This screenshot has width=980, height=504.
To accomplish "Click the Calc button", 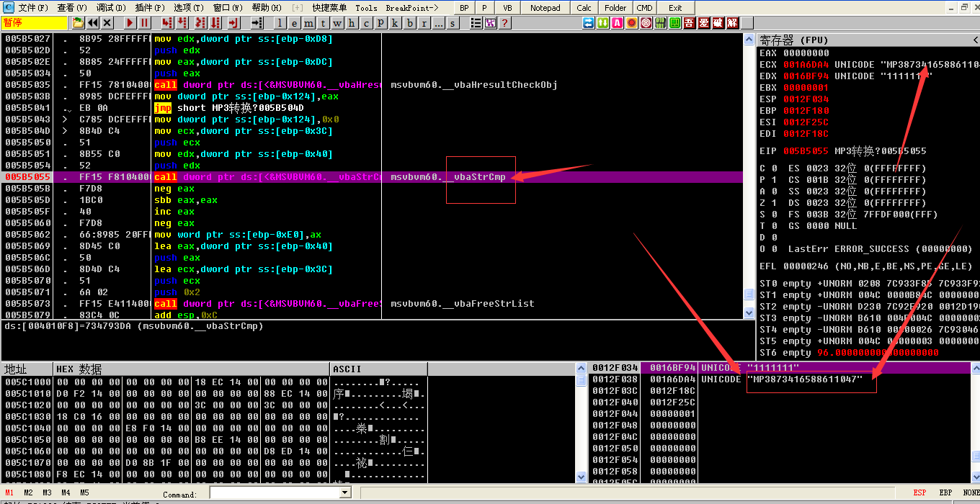I will (584, 8).
